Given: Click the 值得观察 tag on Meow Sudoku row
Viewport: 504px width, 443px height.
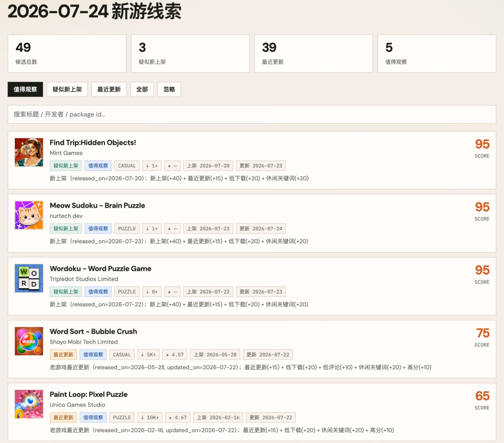Looking at the screenshot, I should click(98, 229).
